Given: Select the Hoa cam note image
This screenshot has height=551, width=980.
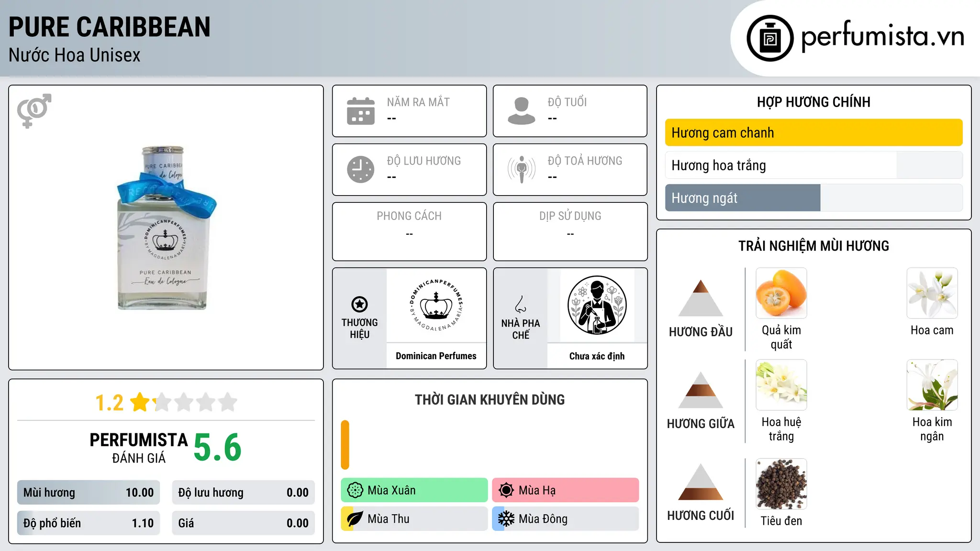Looking at the screenshot, I should [x=932, y=293].
